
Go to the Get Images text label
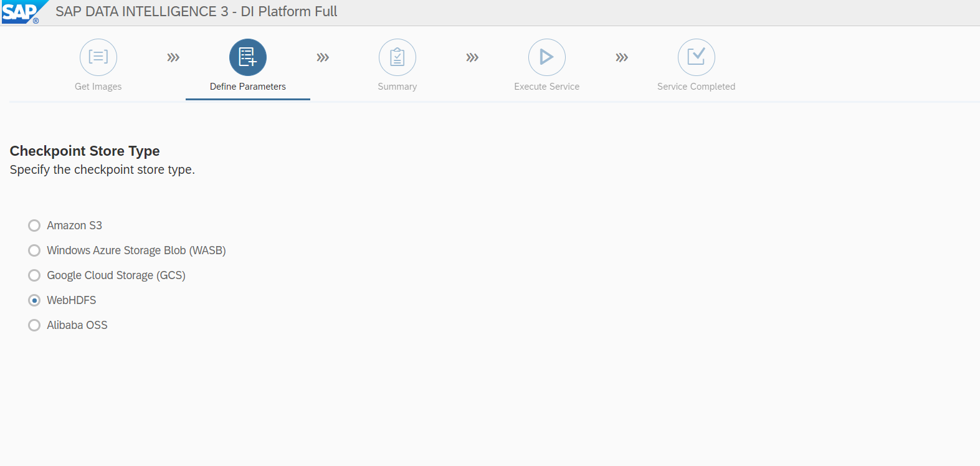(98, 87)
